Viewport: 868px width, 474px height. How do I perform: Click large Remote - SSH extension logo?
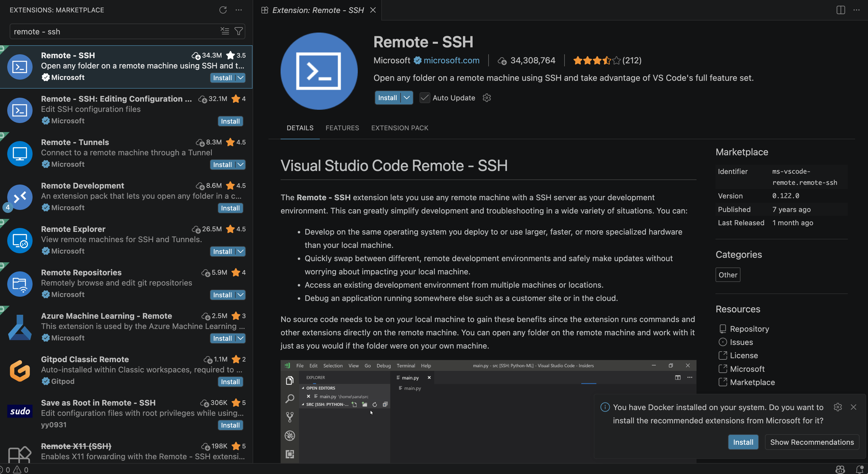click(319, 71)
